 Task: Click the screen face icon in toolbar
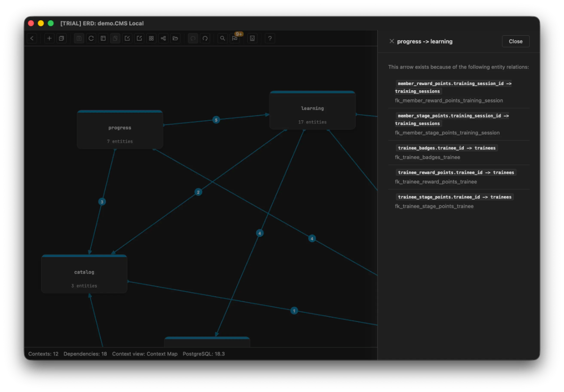click(x=252, y=39)
